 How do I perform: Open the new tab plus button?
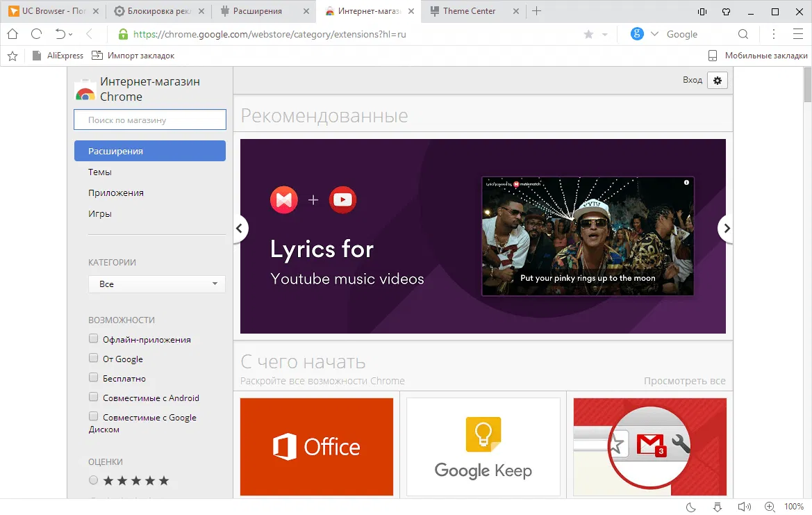point(536,11)
